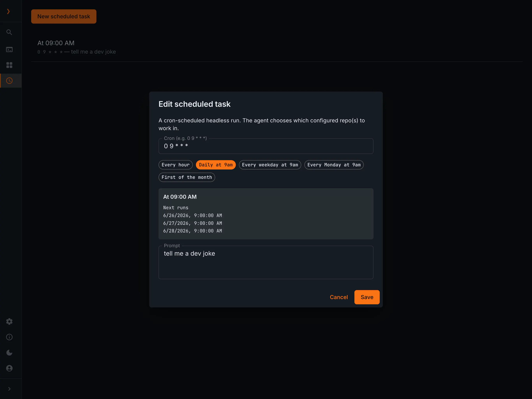
Task: Click the orange chevron logo icon
Action: pyautogui.click(x=8, y=11)
